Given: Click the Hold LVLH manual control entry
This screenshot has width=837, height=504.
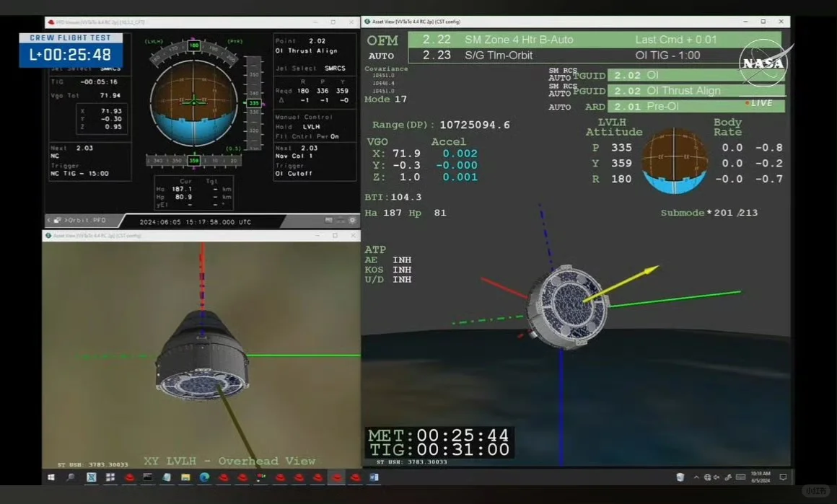Looking at the screenshot, I should [x=297, y=127].
